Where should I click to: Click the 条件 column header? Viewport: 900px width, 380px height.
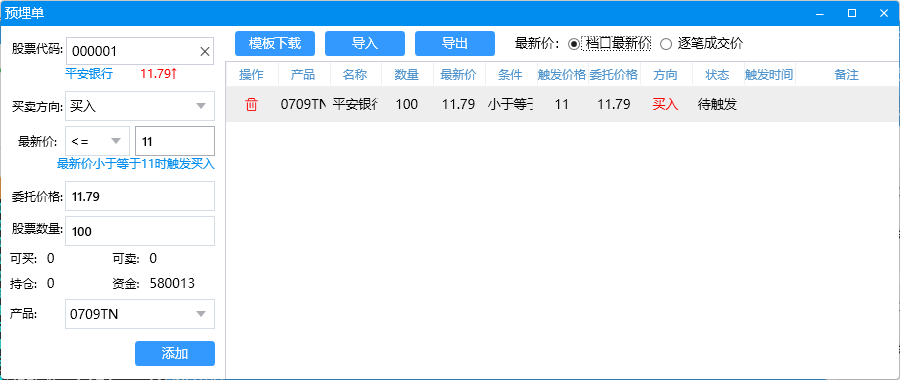[x=510, y=75]
